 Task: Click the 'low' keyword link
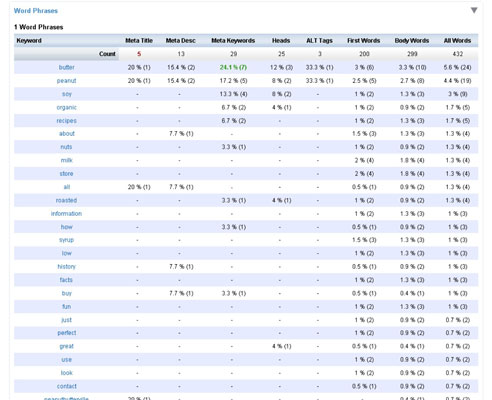pyautogui.click(x=67, y=253)
